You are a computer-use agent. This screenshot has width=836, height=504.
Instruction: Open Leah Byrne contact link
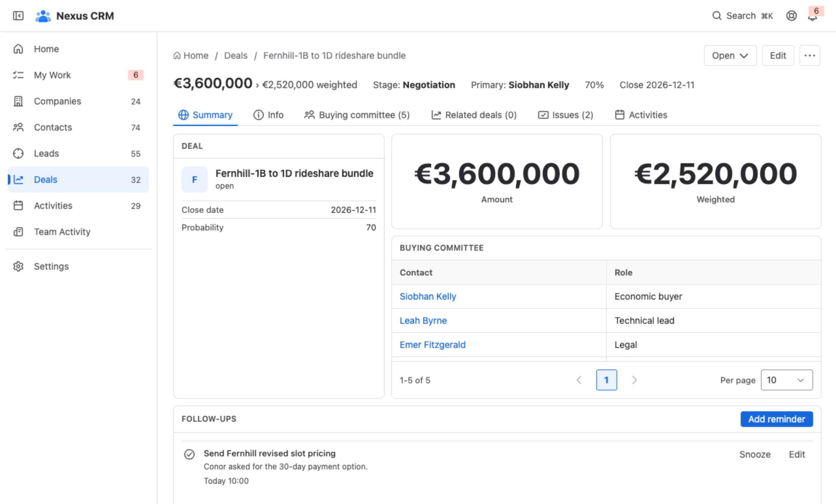423,321
